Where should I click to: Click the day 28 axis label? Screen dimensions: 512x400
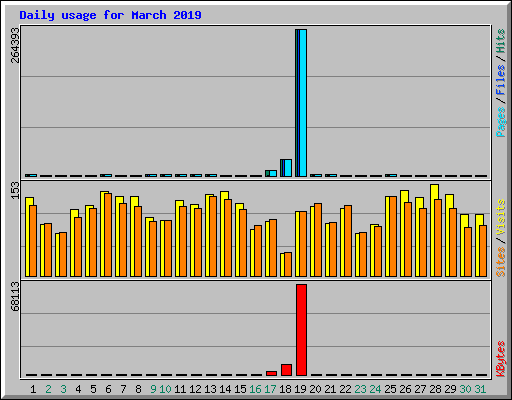pos(435,389)
